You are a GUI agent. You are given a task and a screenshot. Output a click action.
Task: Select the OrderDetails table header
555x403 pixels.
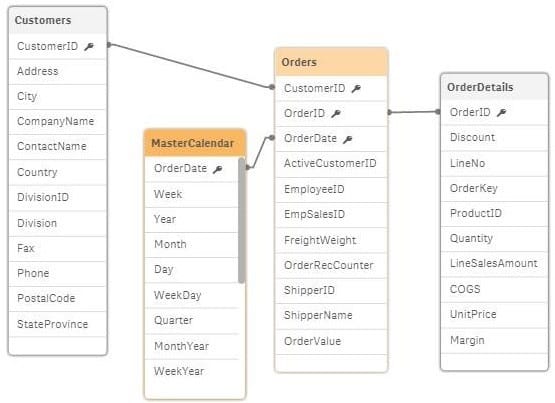click(494, 87)
